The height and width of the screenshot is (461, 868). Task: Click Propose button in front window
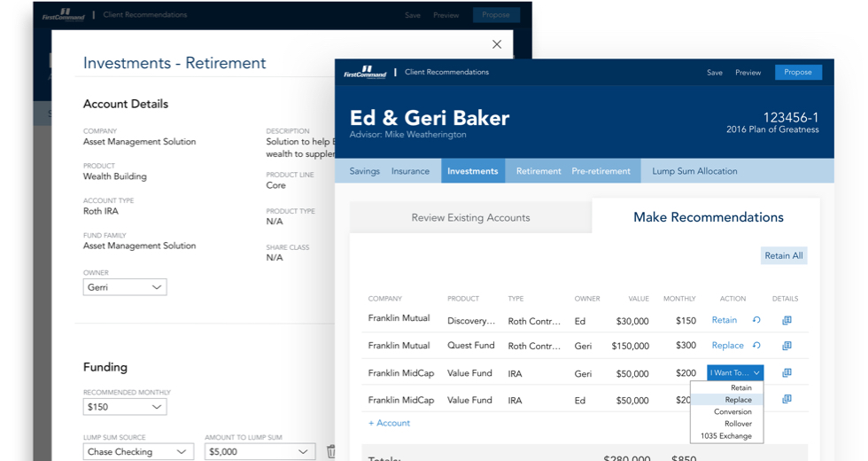pyautogui.click(x=798, y=72)
